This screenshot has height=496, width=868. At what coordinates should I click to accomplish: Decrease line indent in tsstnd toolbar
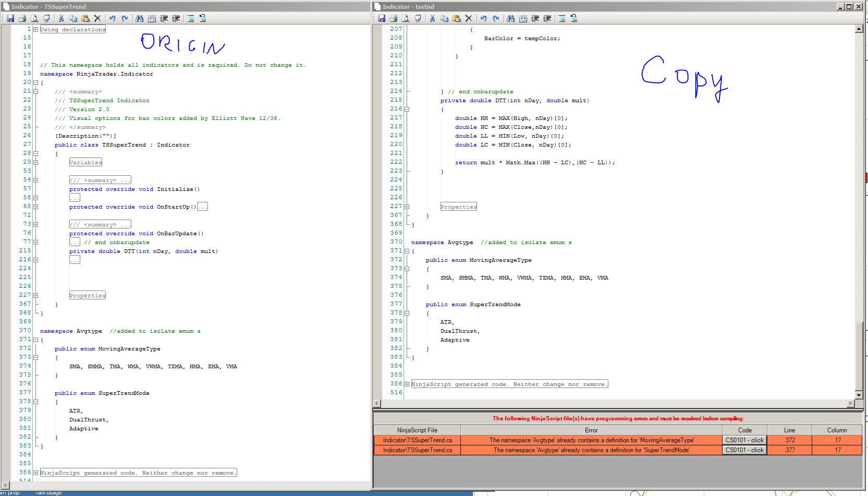tap(535, 18)
